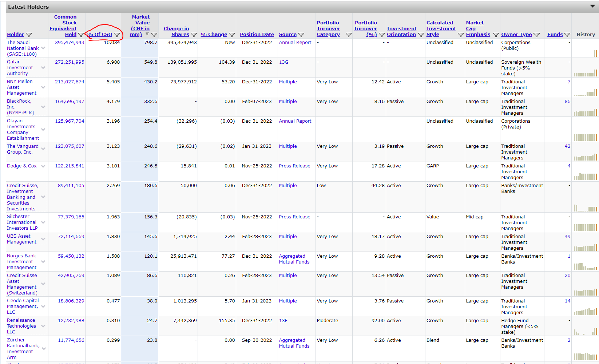Open The Saudi National Bank holder link
The image size is (599, 364).
[x=23, y=48]
